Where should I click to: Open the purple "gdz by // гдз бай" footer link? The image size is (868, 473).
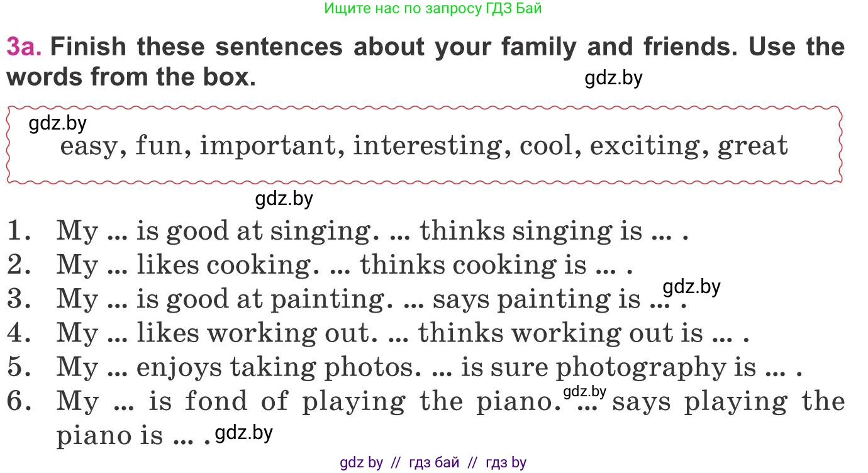pyautogui.click(x=433, y=463)
